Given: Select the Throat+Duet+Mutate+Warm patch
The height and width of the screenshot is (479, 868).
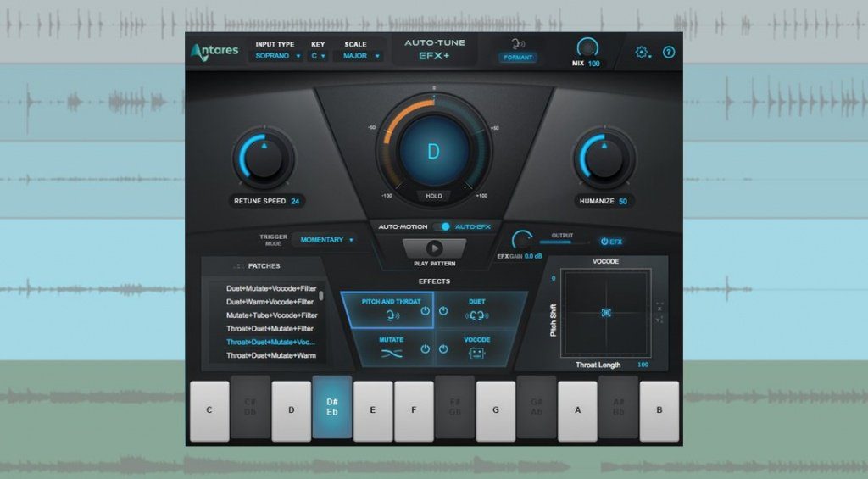Looking at the screenshot, I should 270,355.
